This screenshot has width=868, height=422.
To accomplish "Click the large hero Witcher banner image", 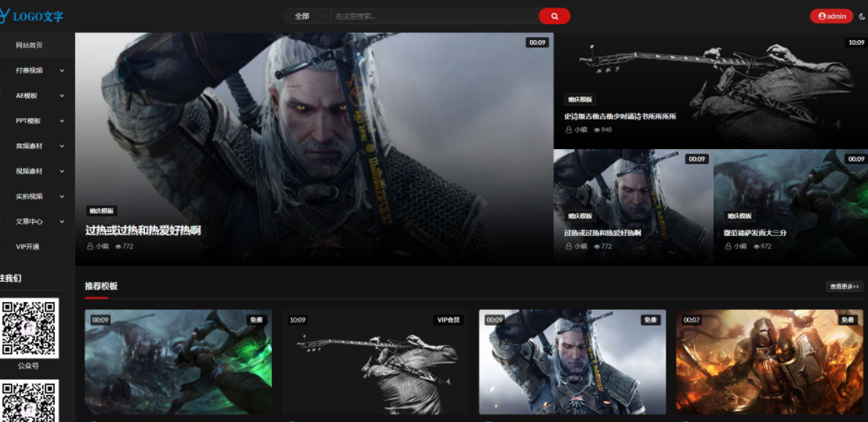I will (314, 148).
